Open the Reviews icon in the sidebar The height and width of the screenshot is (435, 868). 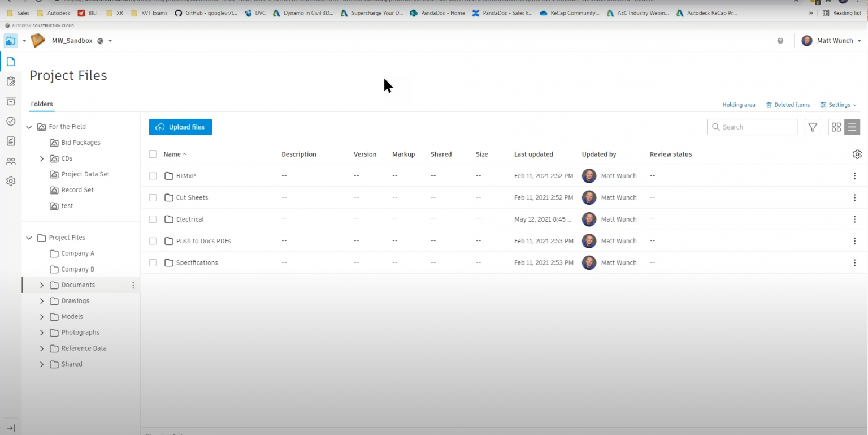tap(10, 81)
